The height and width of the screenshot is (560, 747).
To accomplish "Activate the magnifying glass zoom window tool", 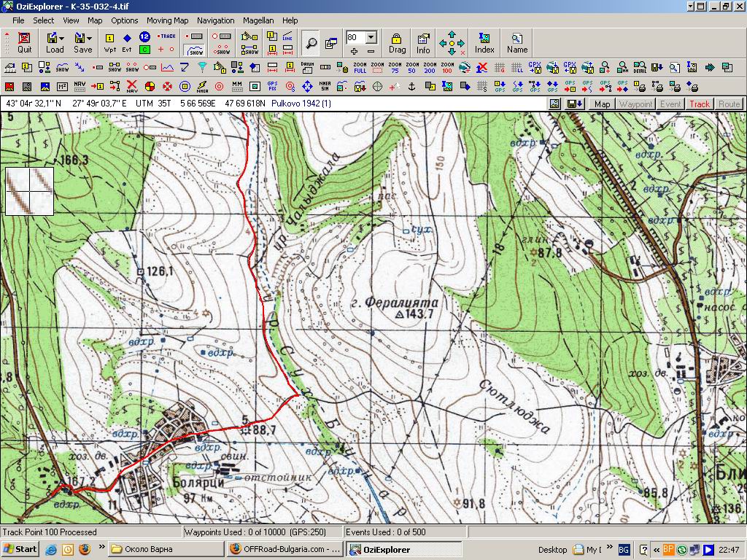I will click(x=311, y=43).
